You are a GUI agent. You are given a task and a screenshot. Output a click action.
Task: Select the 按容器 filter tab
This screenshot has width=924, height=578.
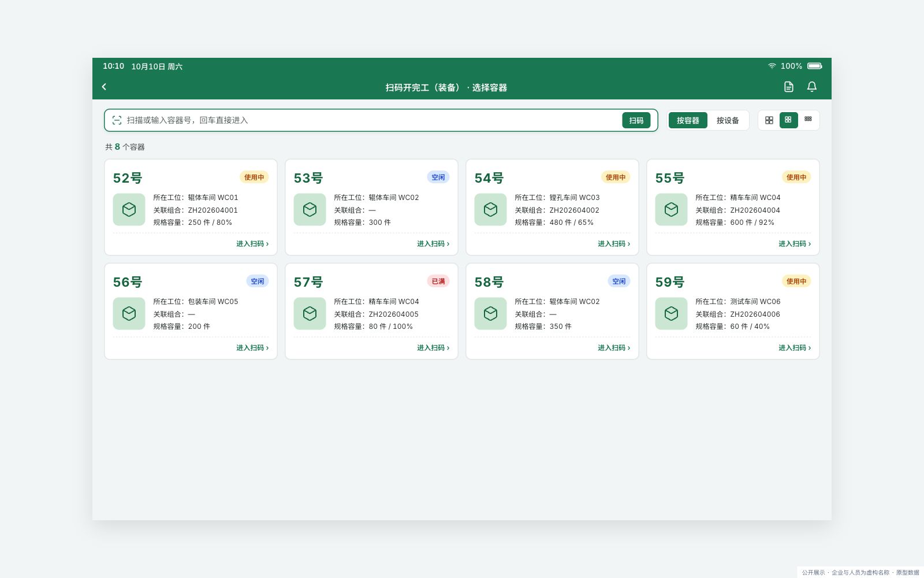(688, 120)
